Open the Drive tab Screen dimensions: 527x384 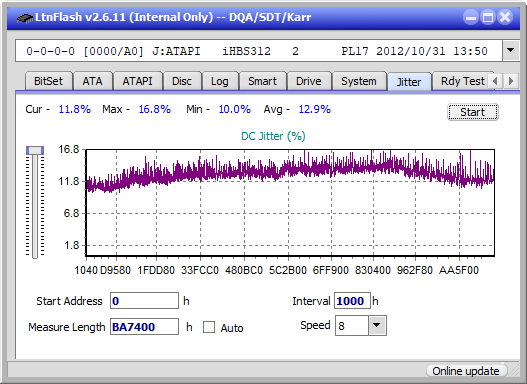[309, 81]
